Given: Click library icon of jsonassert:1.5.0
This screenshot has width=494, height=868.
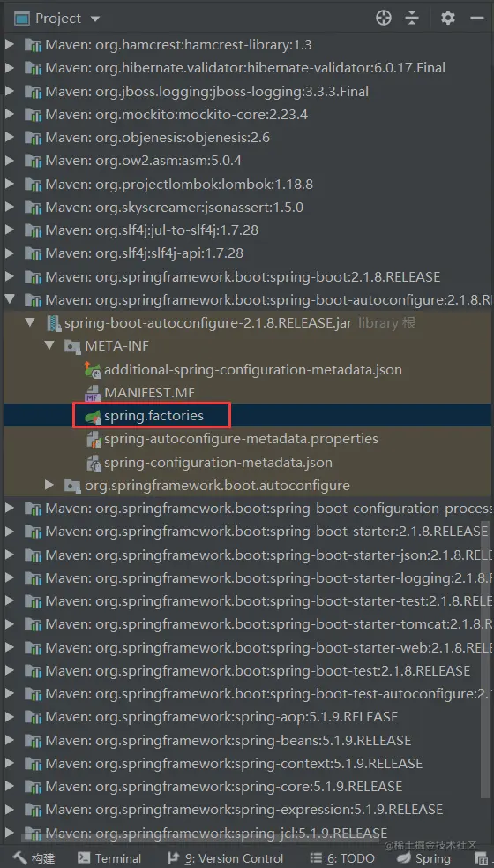Looking at the screenshot, I should [34, 207].
